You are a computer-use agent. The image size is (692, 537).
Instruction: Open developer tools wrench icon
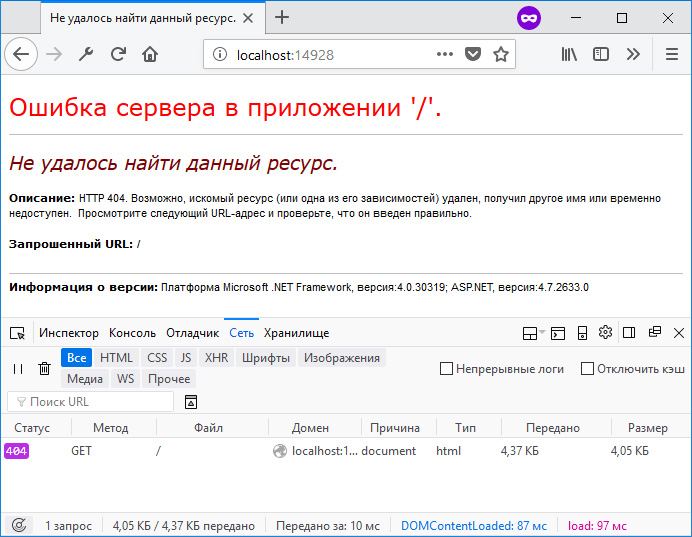pyautogui.click(x=86, y=54)
